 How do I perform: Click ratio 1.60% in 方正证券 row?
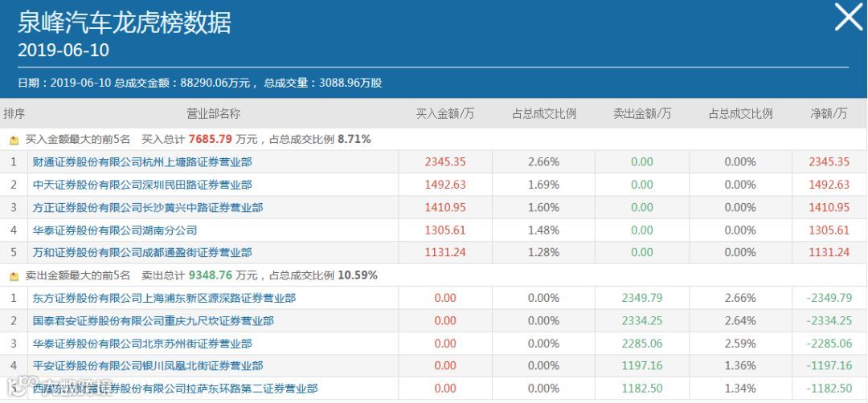point(543,207)
